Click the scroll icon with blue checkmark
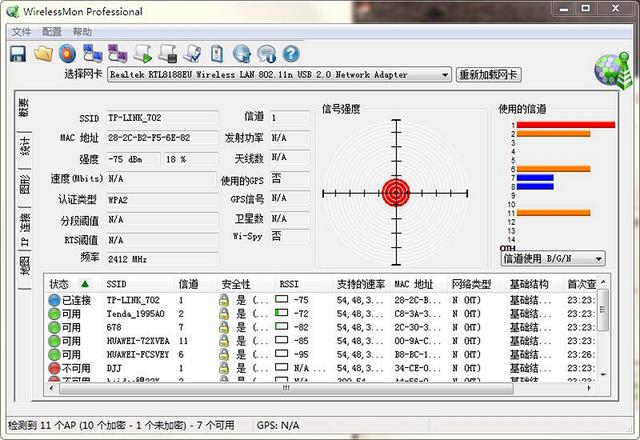Image resolution: width=640 pixels, height=440 pixels. point(192,53)
